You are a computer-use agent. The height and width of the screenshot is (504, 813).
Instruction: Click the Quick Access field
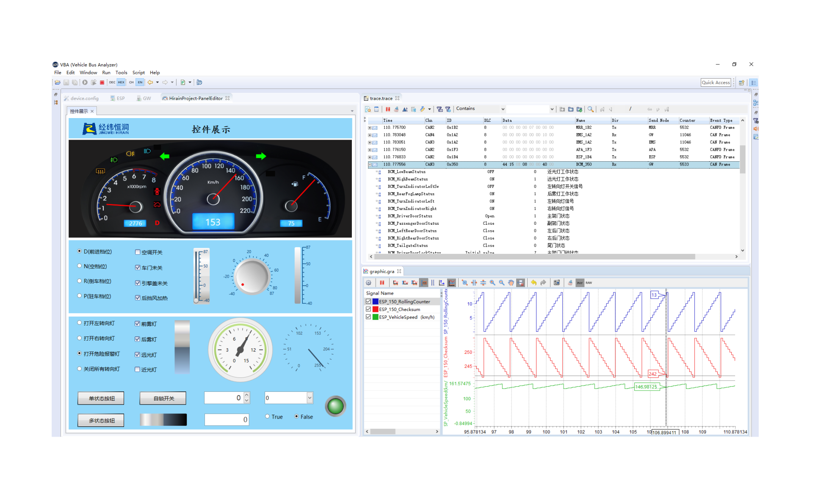[716, 83]
